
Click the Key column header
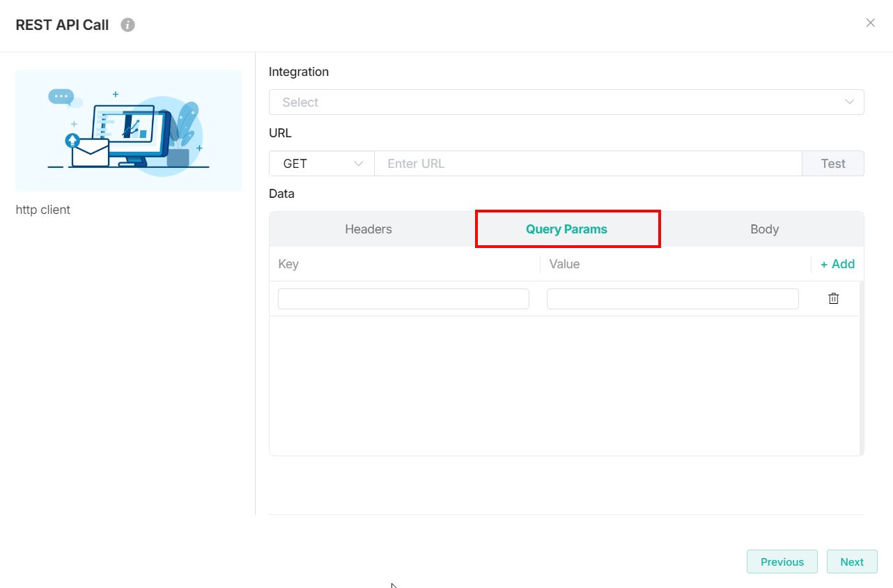[288, 264]
